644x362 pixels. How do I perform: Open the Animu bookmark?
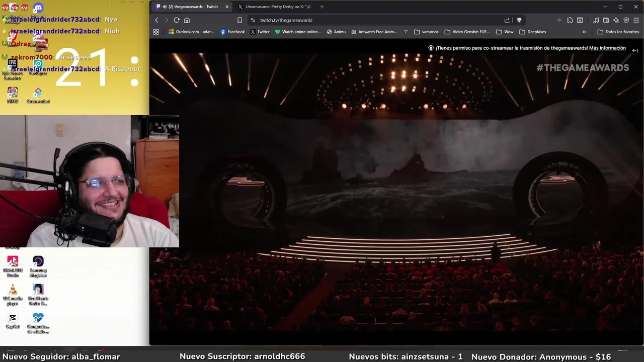click(x=336, y=32)
